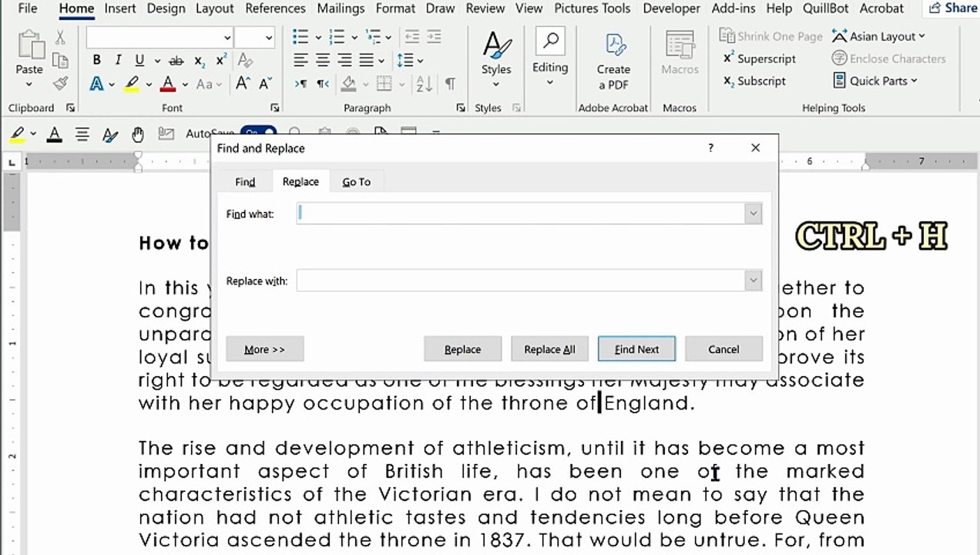Click font color A in quick access toolbar
This screenshot has height=555, width=980.
click(x=54, y=134)
